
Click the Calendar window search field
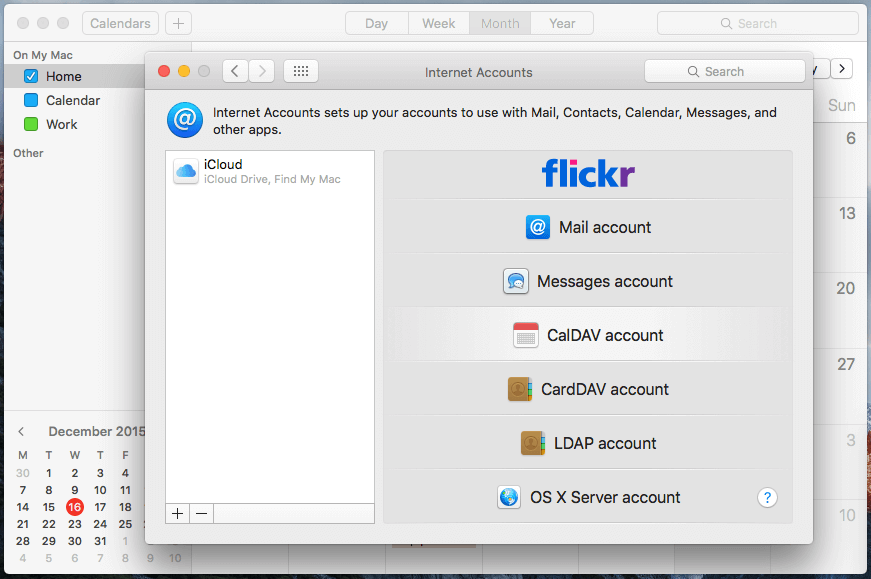(758, 23)
